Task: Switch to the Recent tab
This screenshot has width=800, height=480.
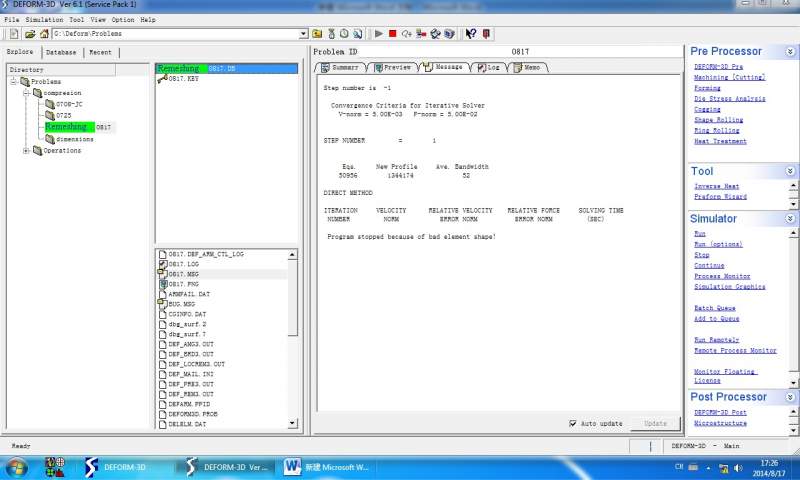Action: pos(101,52)
